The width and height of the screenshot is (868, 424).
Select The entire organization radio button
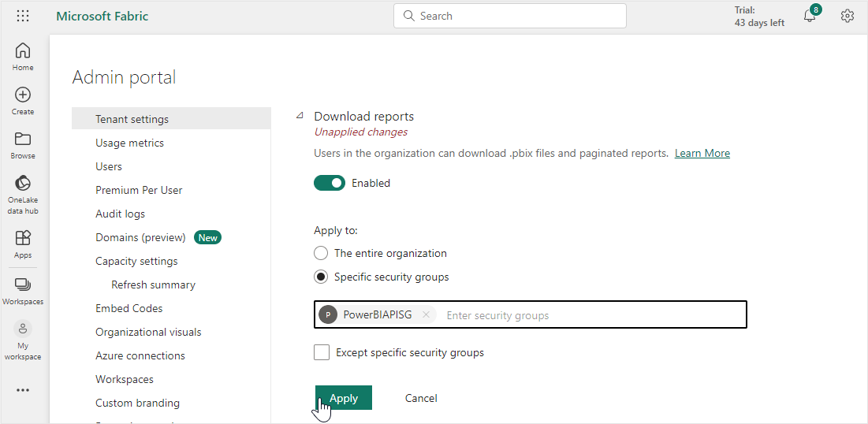pos(321,253)
